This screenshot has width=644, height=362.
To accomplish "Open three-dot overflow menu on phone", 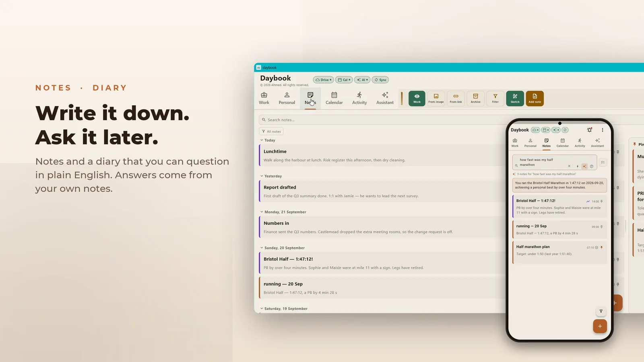I will point(603,130).
